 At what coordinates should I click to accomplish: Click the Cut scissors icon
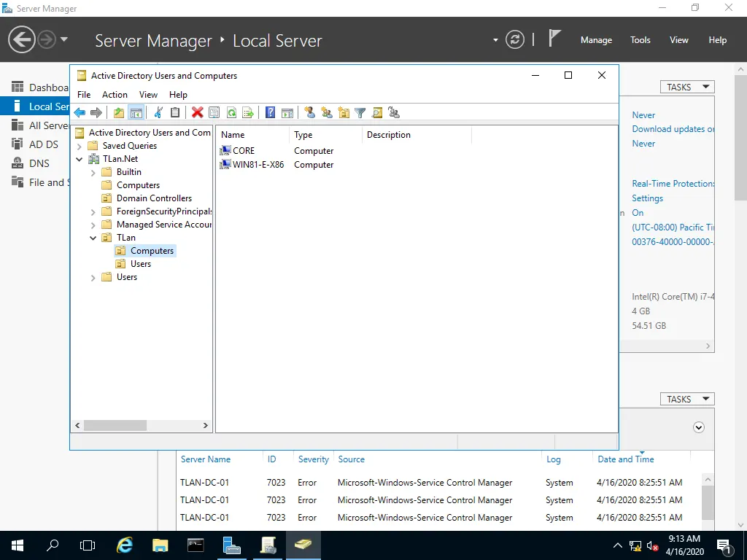click(x=158, y=113)
